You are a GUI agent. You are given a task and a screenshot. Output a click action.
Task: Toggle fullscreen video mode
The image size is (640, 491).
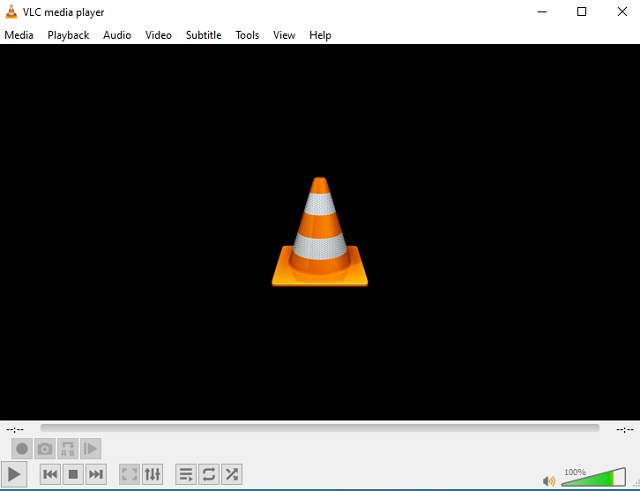129,474
